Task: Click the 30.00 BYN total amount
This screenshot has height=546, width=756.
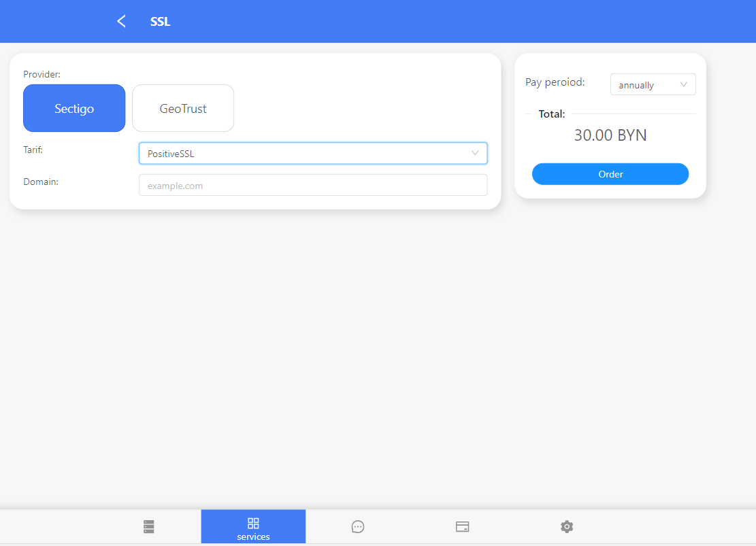Action: pos(610,135)
